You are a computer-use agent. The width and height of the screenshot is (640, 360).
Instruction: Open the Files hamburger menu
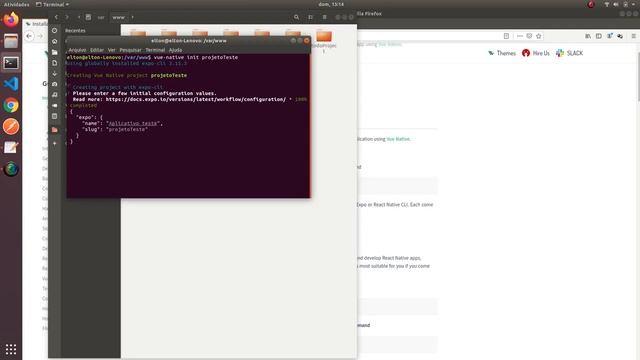[324, 17]
